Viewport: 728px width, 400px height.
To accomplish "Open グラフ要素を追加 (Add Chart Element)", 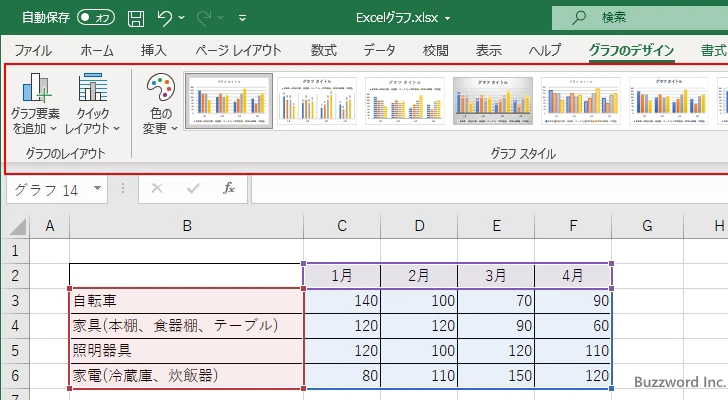I will click(x=35, y=103).
